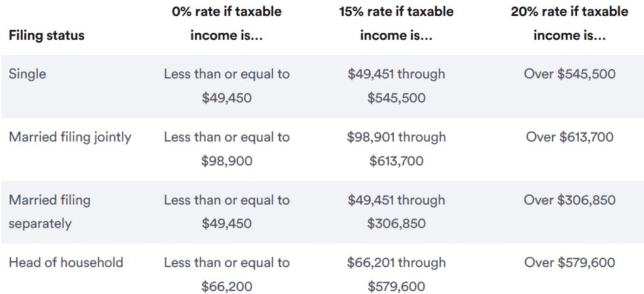
Task: Click the "$49,451 through $545,500" cell
Action: pyautogui.click(x=396, y=86)
